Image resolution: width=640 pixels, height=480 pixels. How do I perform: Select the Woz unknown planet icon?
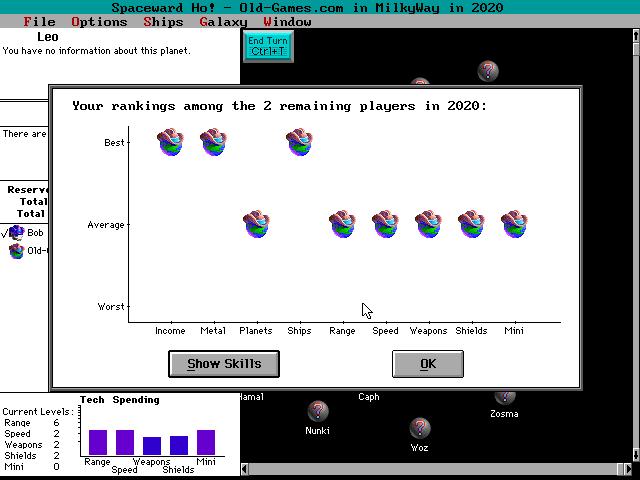420,428
